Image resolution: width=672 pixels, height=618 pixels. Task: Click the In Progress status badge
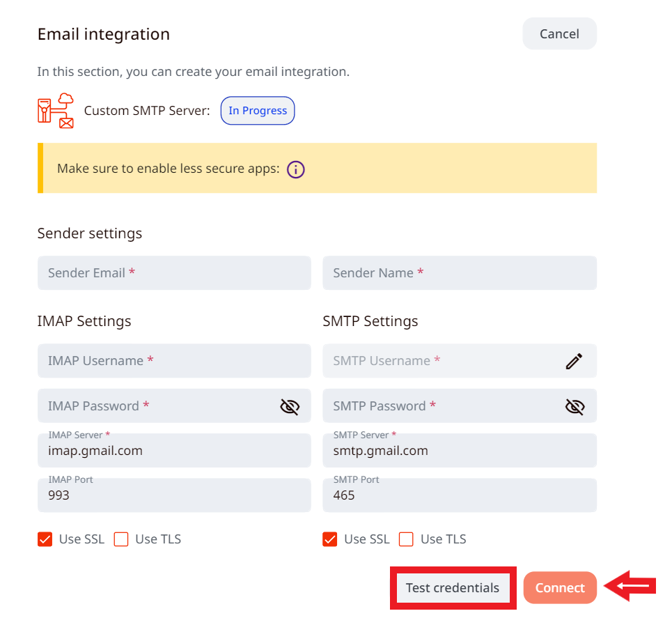(258, 111)
